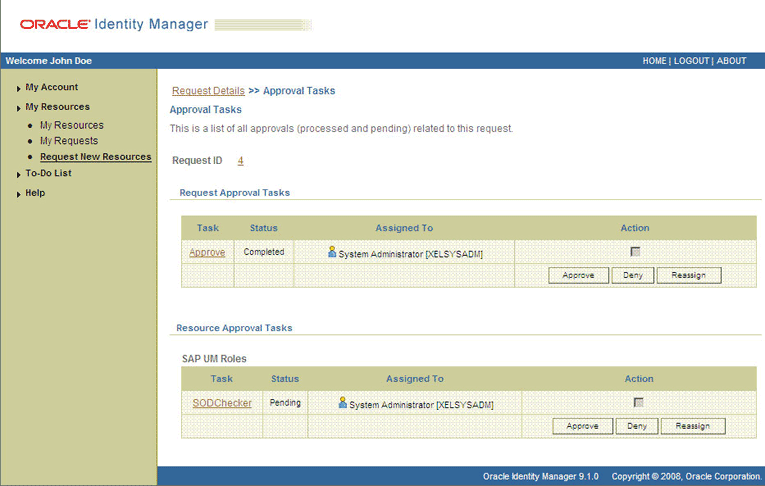
Task: Open Request New Resources link
Action: [96, 157]
